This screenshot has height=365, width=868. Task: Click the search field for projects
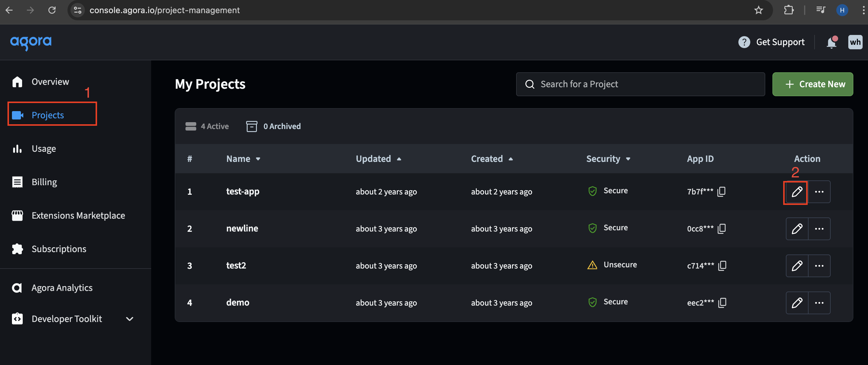640,84
